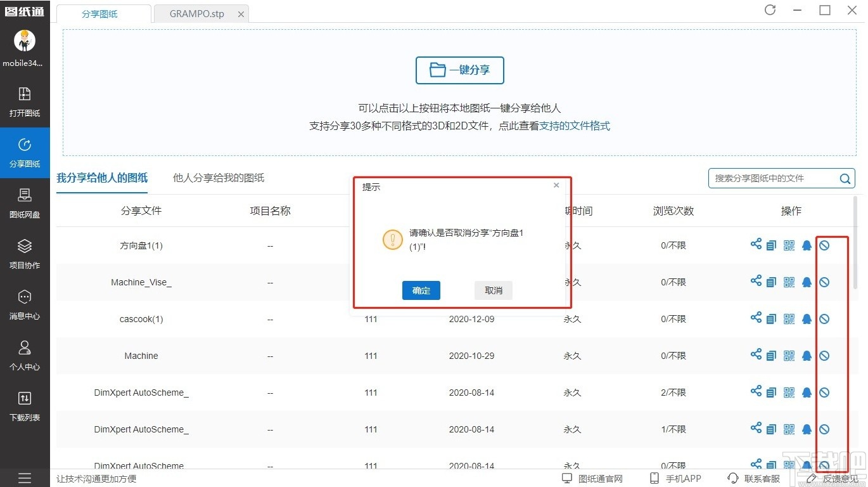The width and height of the screenshot is (868, 487).
Task: Expand the bottom hamburger menu
Action: 25,477
